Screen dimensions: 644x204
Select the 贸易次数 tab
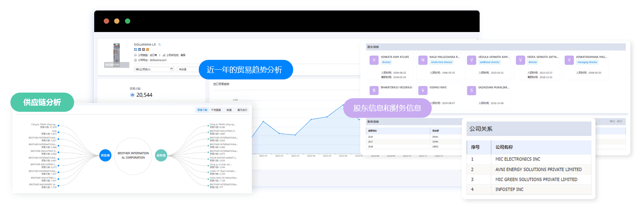click(x=202, y=110)
